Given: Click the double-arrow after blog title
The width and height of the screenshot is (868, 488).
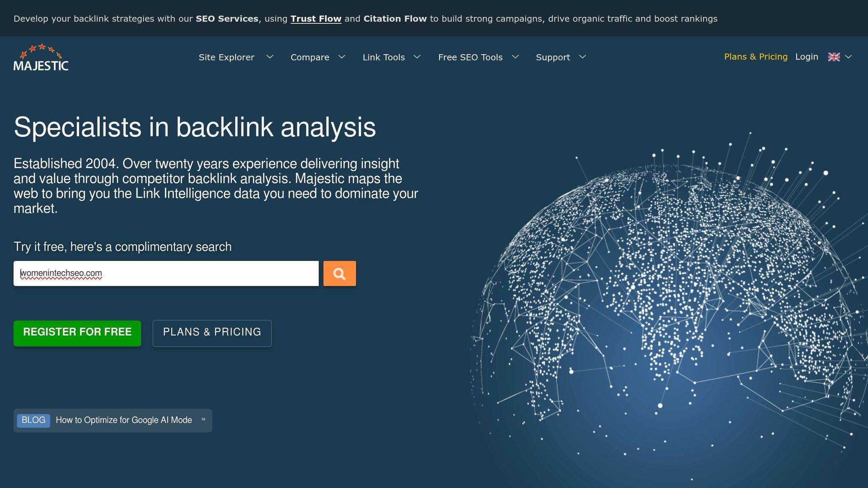Looking at the screenshot, I should click(x=203, y=419).
